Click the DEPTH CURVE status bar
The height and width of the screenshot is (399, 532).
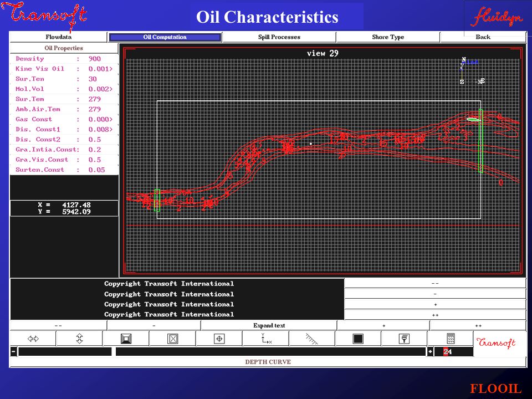(x=268, y=362)
